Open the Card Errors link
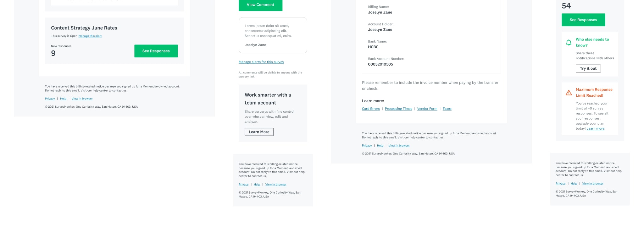644x226 pixels. pos(371,109)
